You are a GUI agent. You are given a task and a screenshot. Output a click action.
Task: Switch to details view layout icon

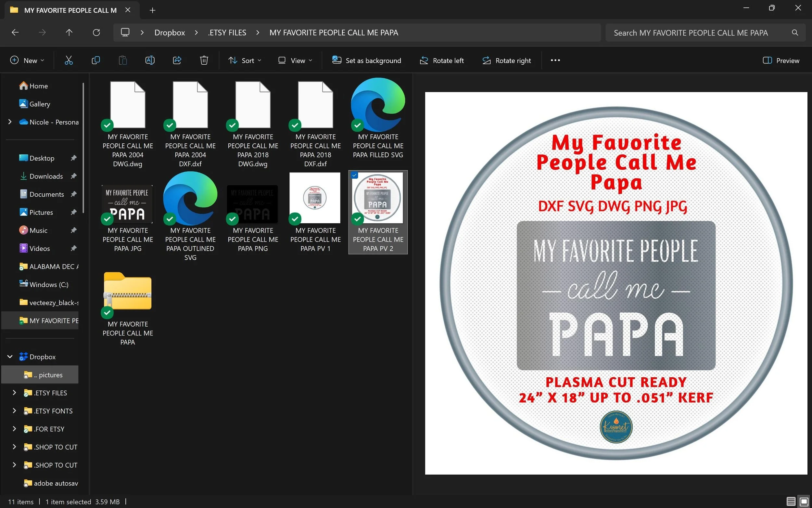click(791, 501)
